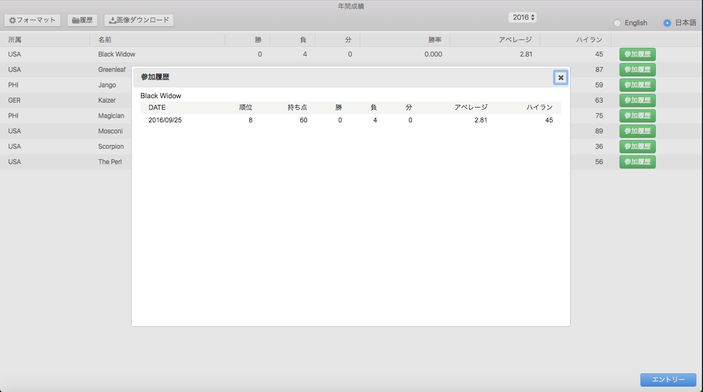Screen dimensions: 703x392
Task: Click the main table ハイラン column header
Action: click(589, 40)
